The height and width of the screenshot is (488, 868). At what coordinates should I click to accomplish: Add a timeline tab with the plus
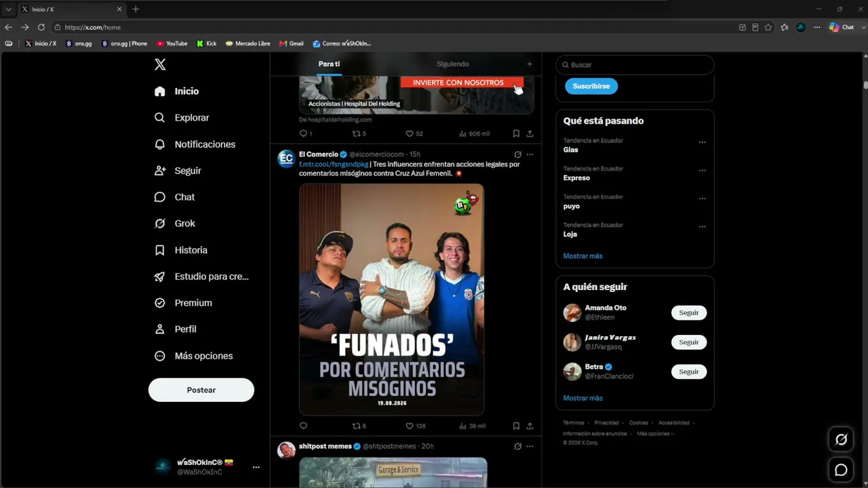tap(530, 64)
